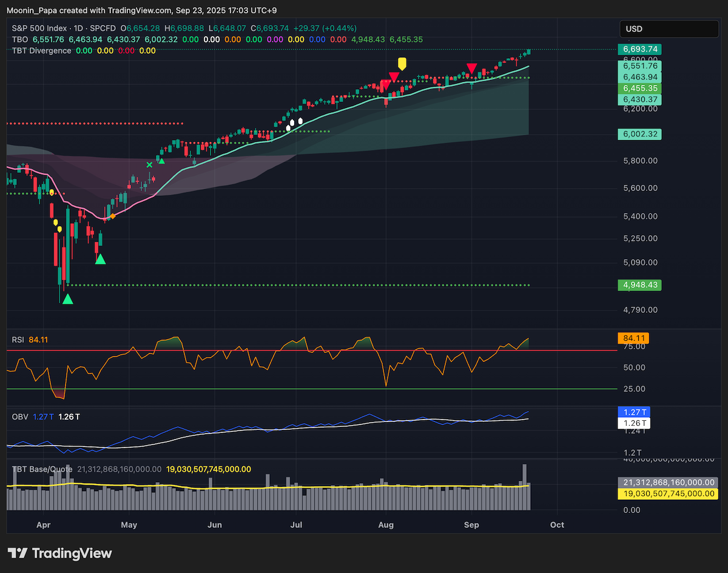
Task: Select the TBT Divergence indicator label
Action: [41, 50]
